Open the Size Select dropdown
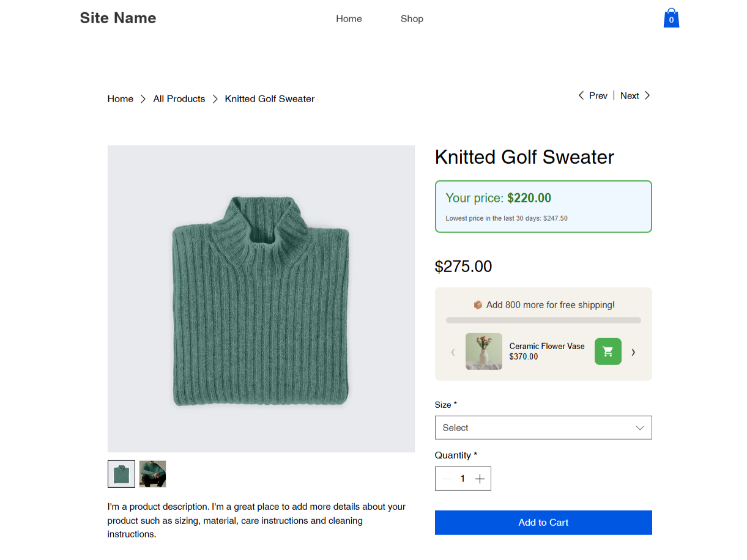Image resolution: width=747 pixels, height=560 pixels. pyautogui.click(x=543, y=427)
